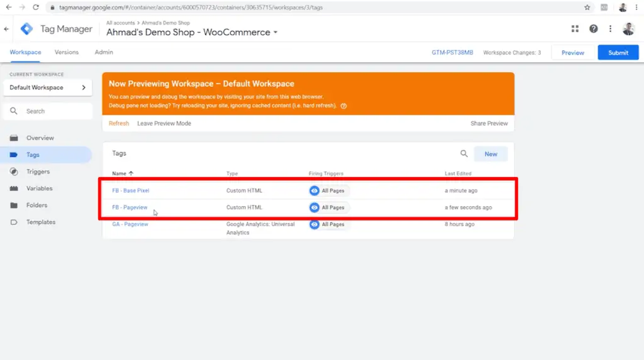Open the Google apps grid
The width and height of the screenshot is (644, 360).
click(575, 28)
